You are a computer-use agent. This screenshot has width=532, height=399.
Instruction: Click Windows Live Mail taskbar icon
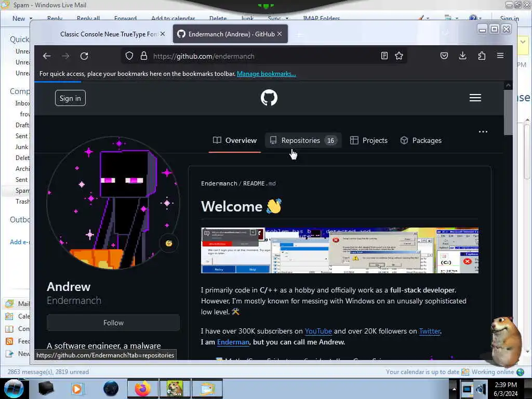pyautogui.click(x=207, y=389)
